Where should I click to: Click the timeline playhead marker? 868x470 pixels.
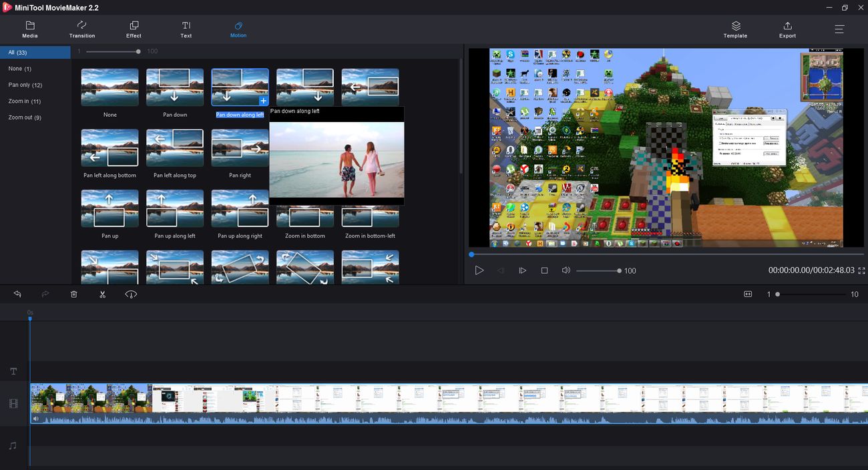(29, 318)
